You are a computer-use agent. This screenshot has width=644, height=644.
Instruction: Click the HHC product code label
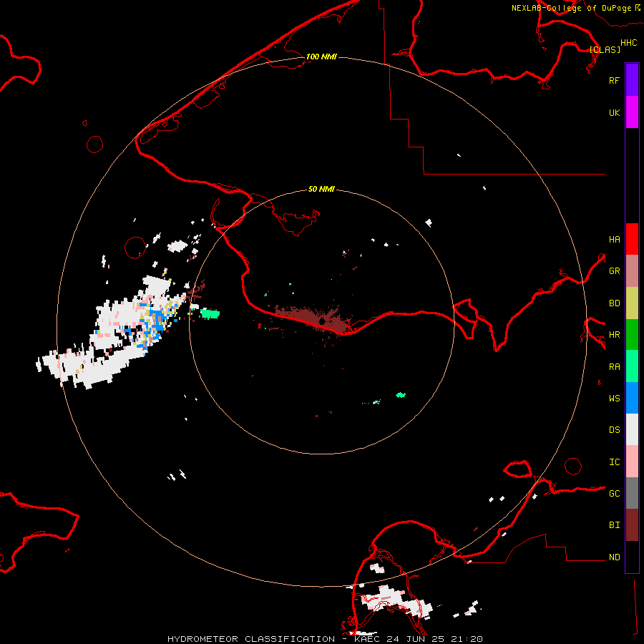tap(629, 43)
